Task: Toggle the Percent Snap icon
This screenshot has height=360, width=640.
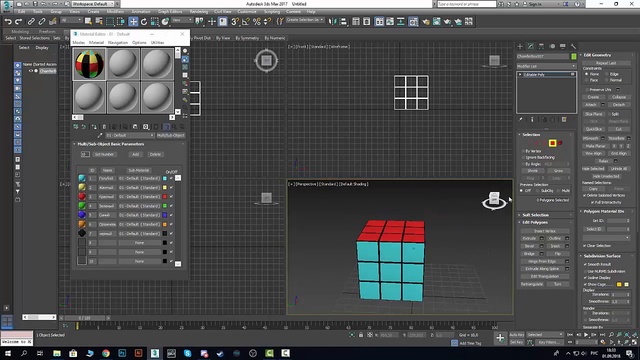Action: click(256, 22)
